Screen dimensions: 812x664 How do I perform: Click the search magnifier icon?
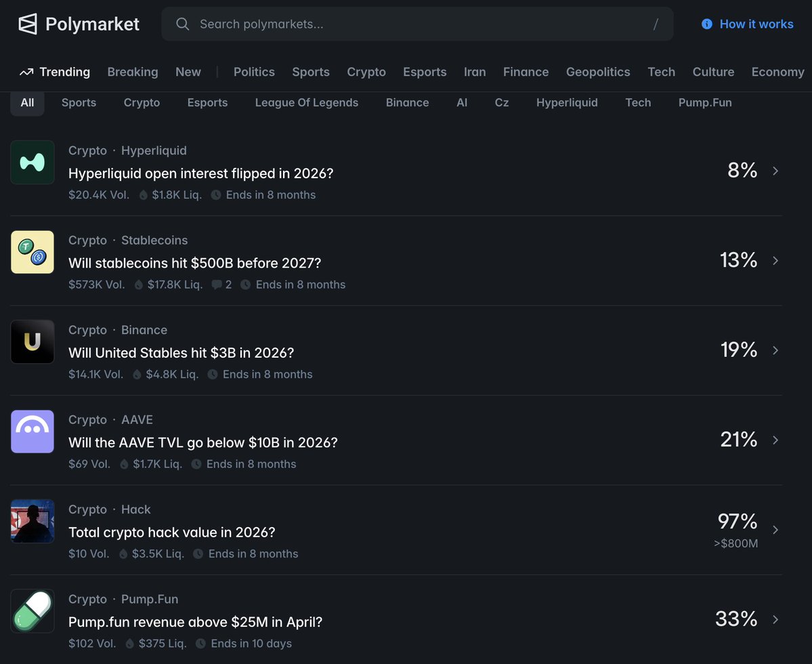click(182, 24)
